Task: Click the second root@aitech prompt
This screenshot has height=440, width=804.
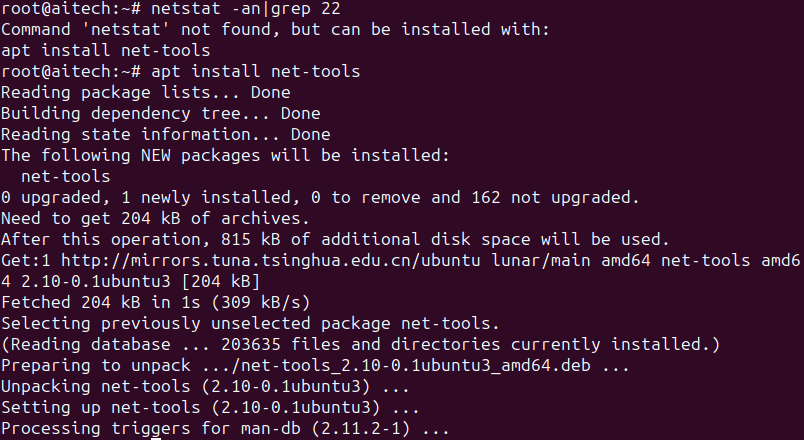Action: (71, 72)
